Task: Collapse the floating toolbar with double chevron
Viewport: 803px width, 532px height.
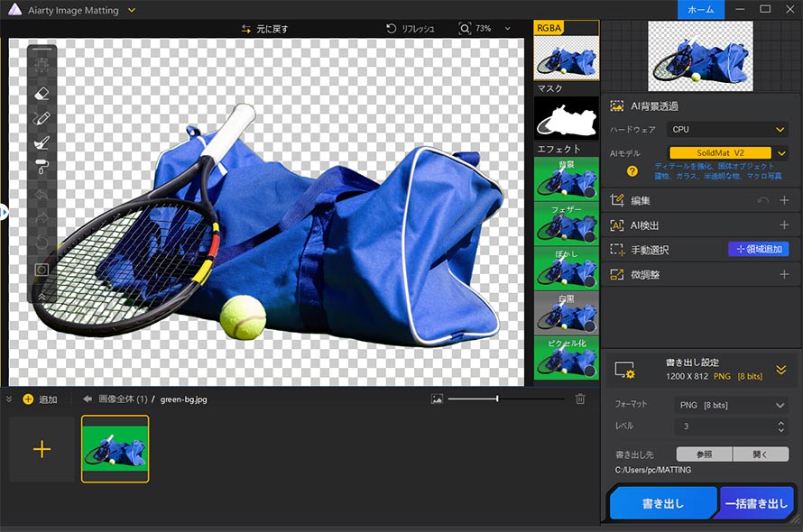Action: click(42, 294)
